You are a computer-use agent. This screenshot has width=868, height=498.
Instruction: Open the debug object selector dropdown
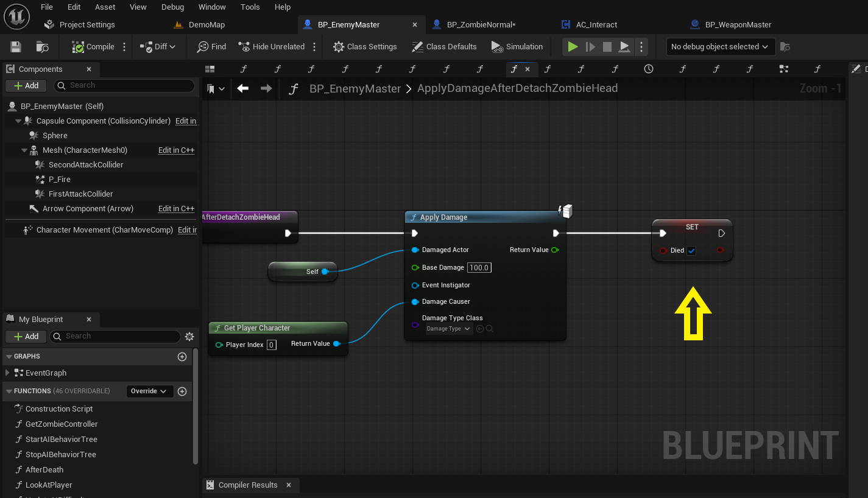click(721, 47)
